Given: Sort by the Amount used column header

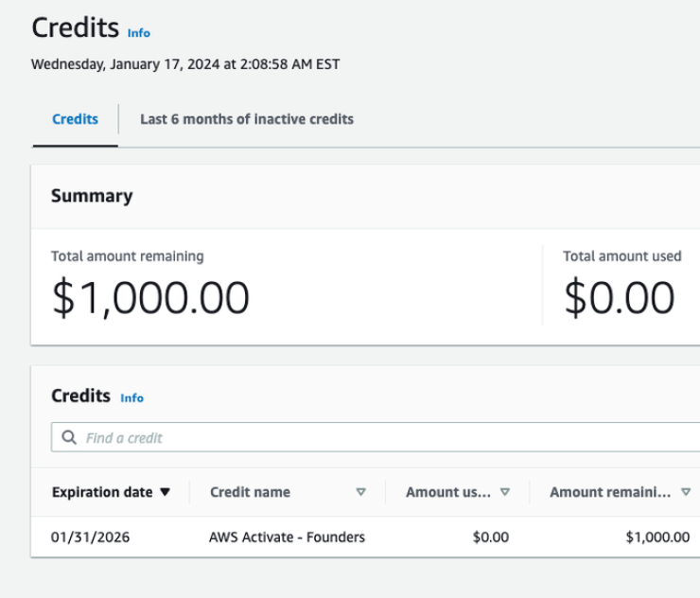Looking at the screenshot, I should click(x=448, y=492).
